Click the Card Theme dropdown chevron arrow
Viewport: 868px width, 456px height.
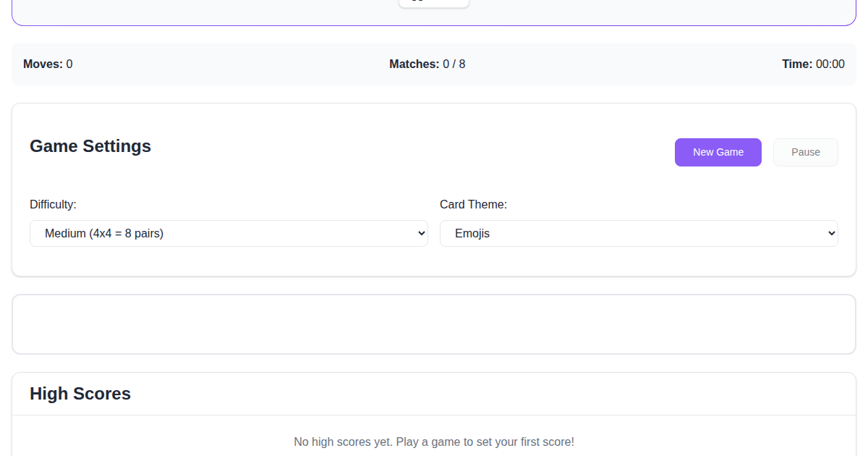832,233
